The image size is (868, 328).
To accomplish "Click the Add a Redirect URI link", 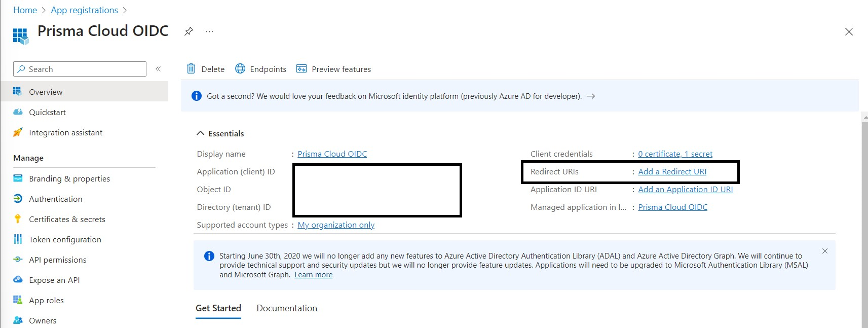I will (672, 172).
